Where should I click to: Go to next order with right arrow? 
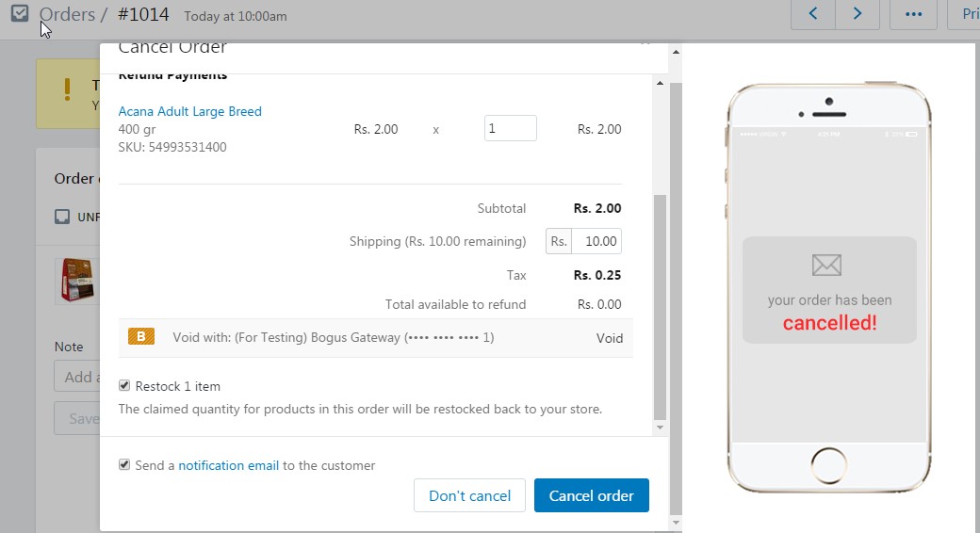(857, 14)
